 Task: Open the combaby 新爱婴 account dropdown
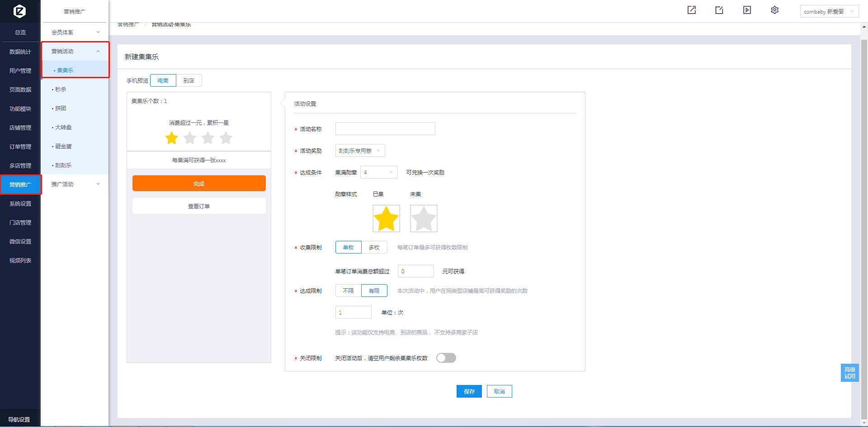[829, 12]
